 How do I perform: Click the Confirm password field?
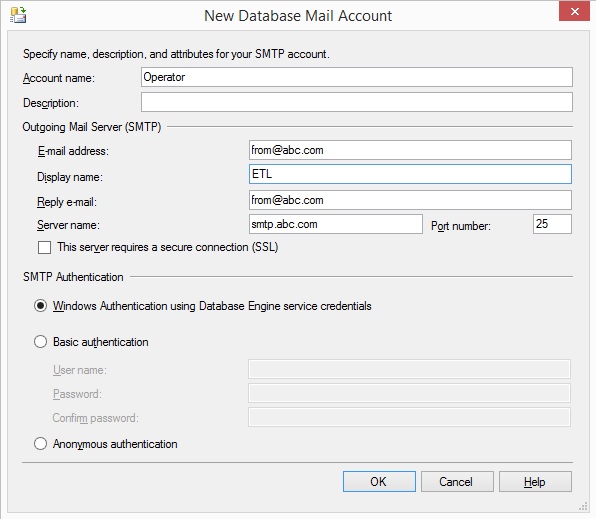pyautogui.click(x=409, y=417)
